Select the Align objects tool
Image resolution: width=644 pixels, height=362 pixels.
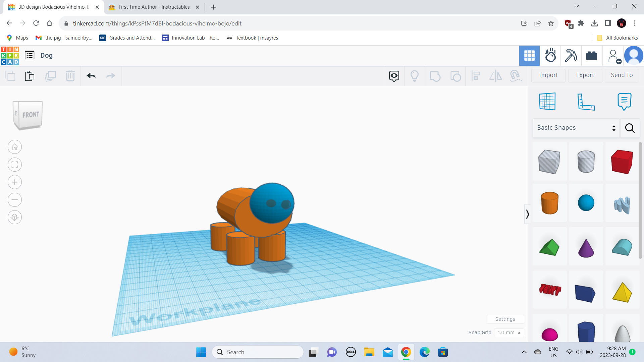(x=476, y=75)
